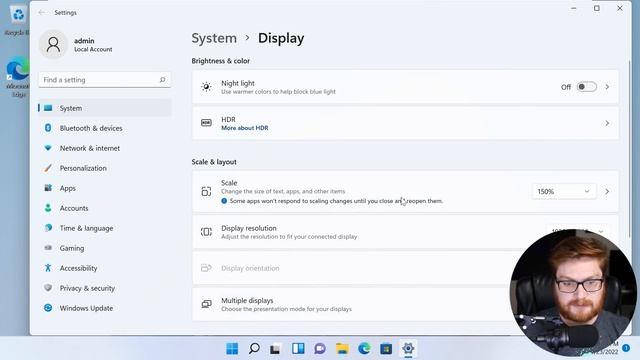Image resolution: width=640 pixels, height=360 pixels.
Task: Open taskbar Search magnifier
Action: [254, 349]
